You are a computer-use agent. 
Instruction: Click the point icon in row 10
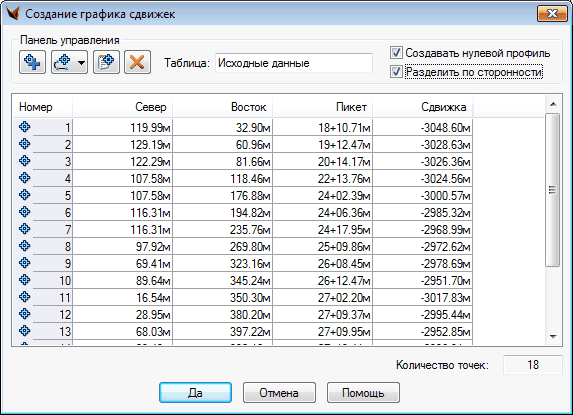(24, 280)
